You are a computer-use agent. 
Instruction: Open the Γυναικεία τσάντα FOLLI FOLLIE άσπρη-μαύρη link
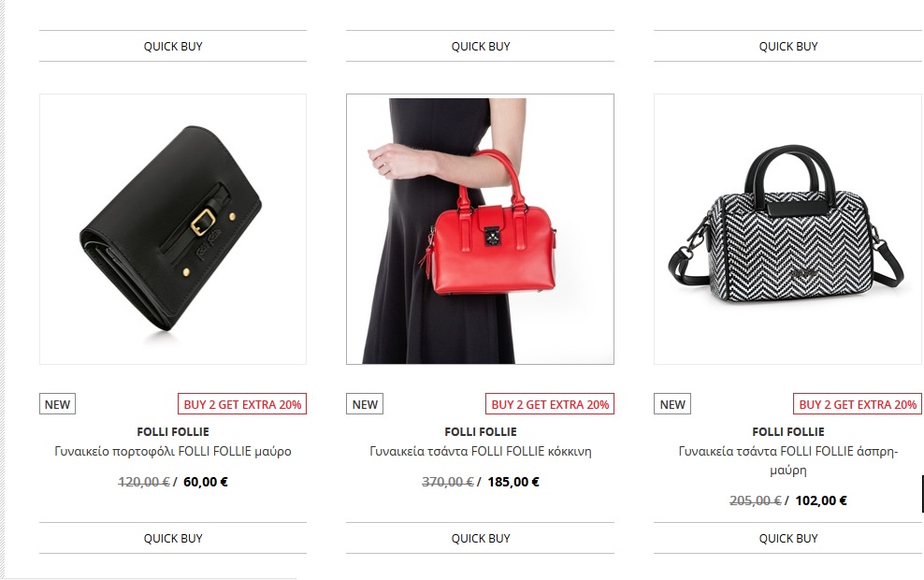click(787, 460)
